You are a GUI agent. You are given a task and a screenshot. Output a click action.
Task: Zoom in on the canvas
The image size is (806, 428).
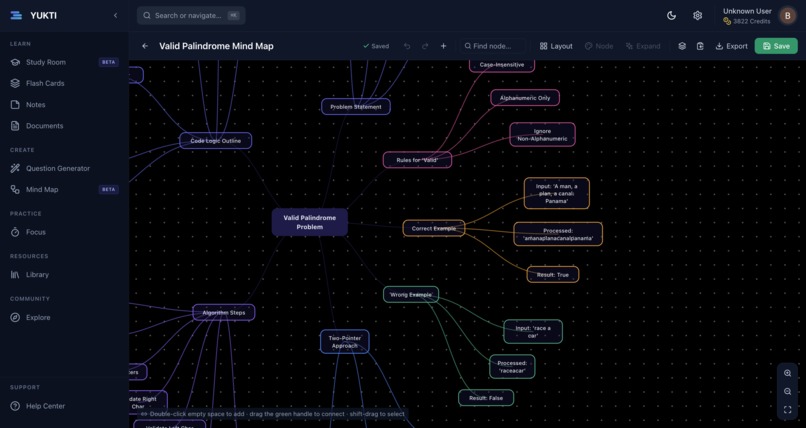(787, 374)
